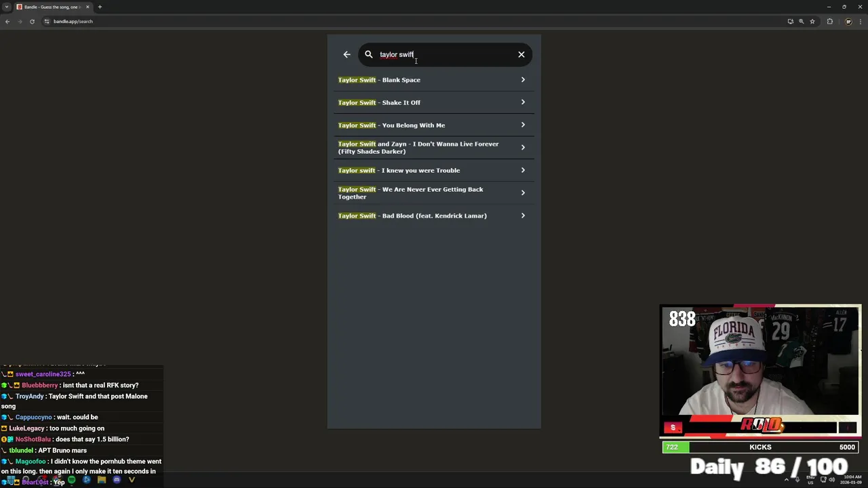The image size is (868, 488).
Task: Open the tab search dropdown arrow
Action: click(6, 7)
